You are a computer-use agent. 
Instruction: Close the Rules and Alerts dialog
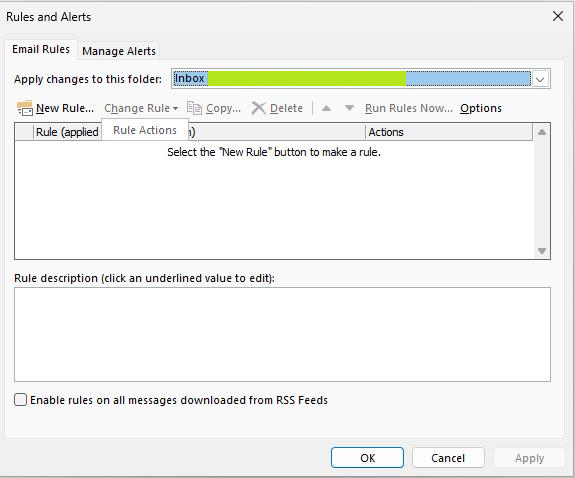558,16
